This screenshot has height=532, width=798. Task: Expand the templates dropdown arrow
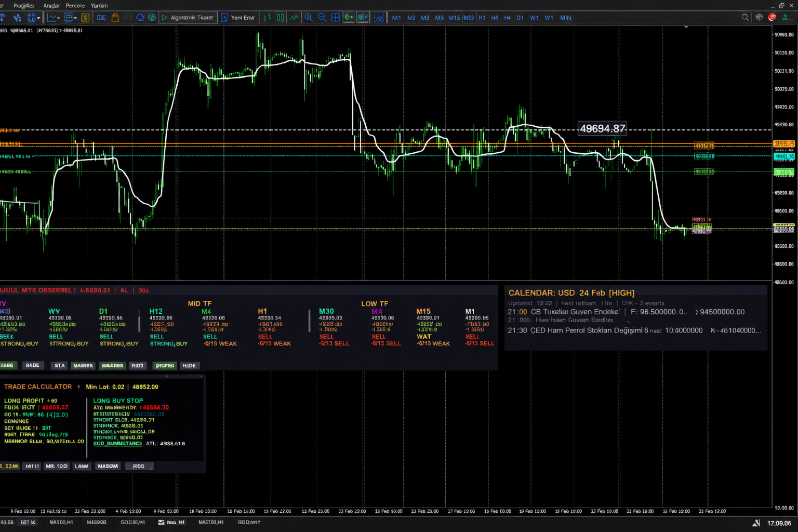point(75,18)
